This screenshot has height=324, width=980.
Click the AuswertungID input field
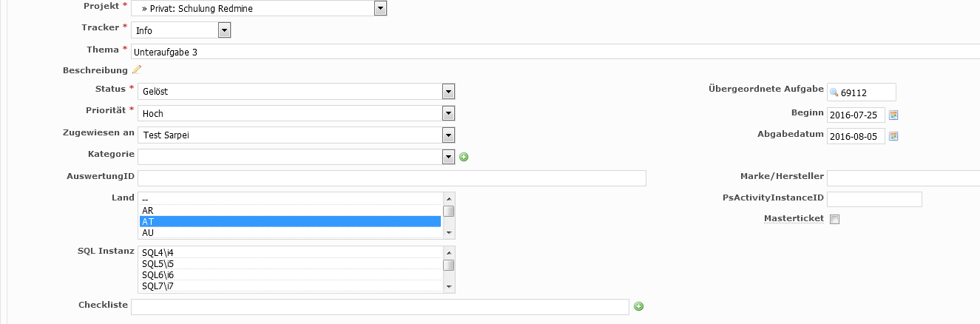(x=392, y=178)
